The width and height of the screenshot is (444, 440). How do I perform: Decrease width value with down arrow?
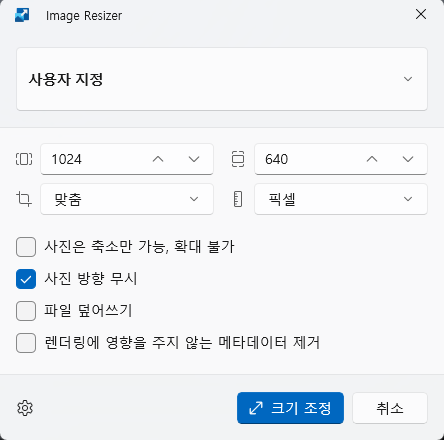[x=194, y=159]
